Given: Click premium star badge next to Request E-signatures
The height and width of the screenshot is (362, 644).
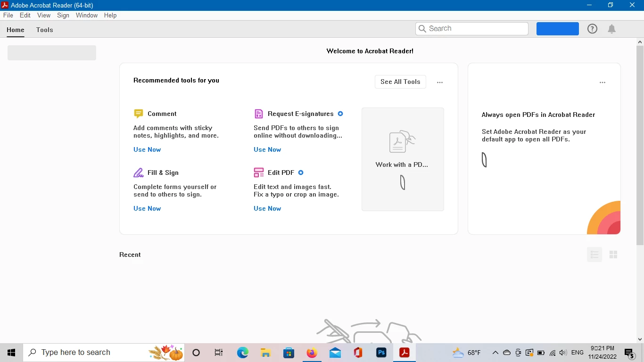Looking at the screenshot, I should pos(340,114).
